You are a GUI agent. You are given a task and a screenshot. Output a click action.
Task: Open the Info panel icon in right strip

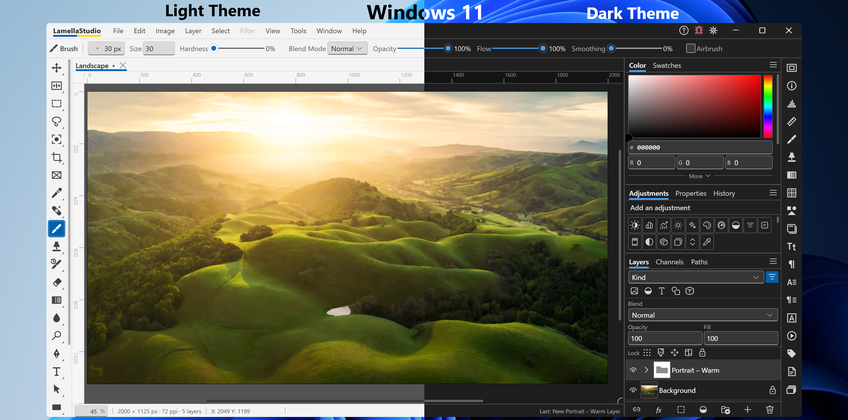[792, 86]
